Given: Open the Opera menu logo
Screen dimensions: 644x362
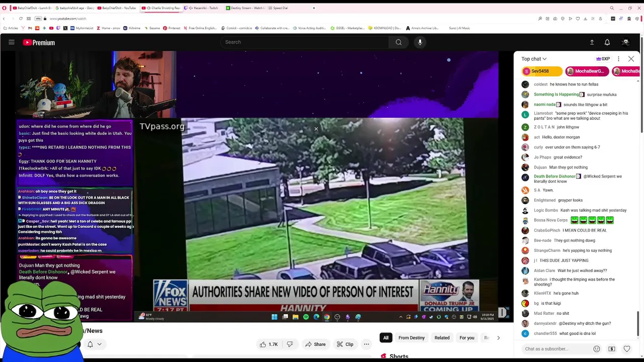Looking at the screenshot, I should (5, 8).
